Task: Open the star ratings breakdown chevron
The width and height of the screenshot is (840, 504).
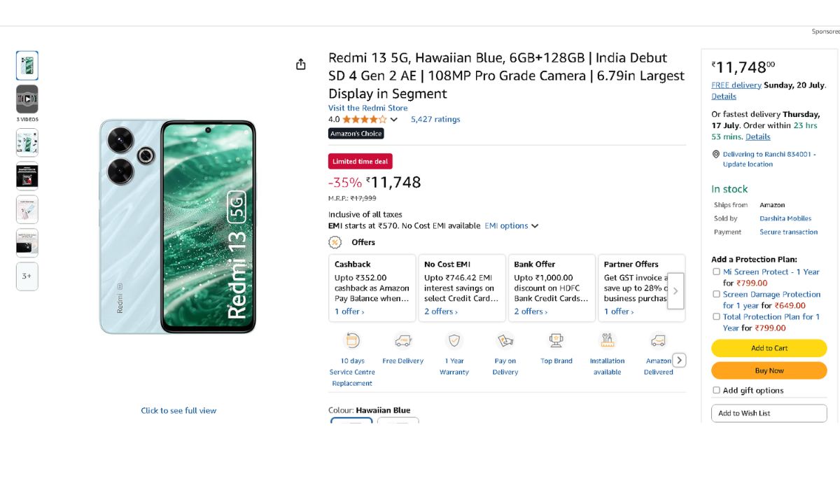Action: (393, 120)
